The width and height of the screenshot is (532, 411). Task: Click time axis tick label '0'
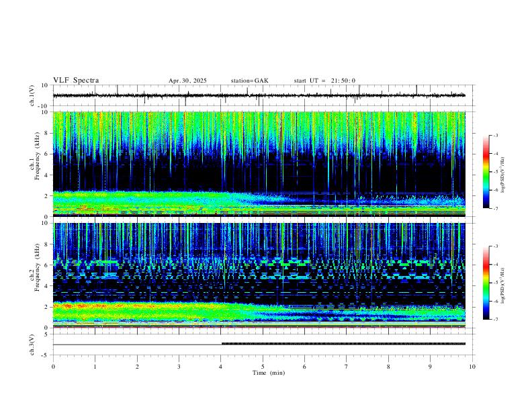click(x=53, y=367)
